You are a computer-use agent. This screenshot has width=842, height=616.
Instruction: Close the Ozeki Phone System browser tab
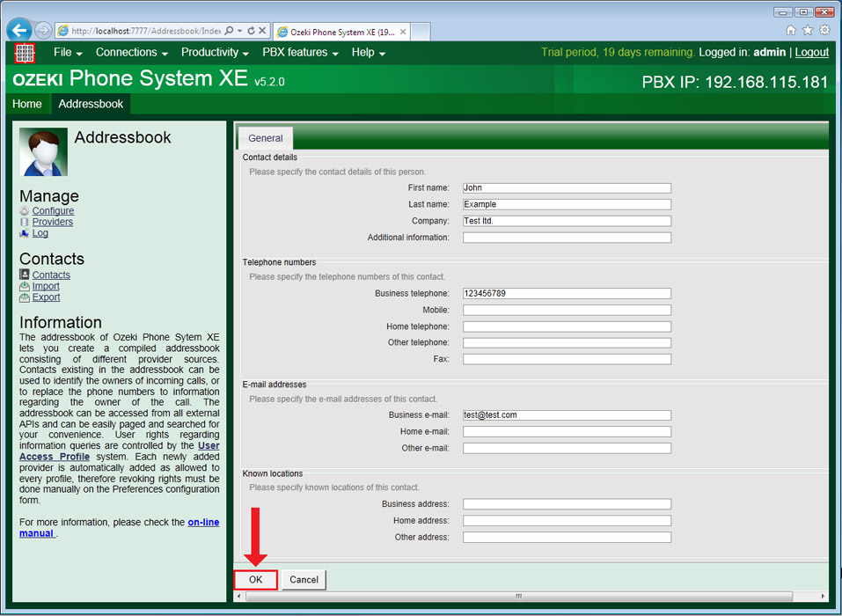click(403, 32)
